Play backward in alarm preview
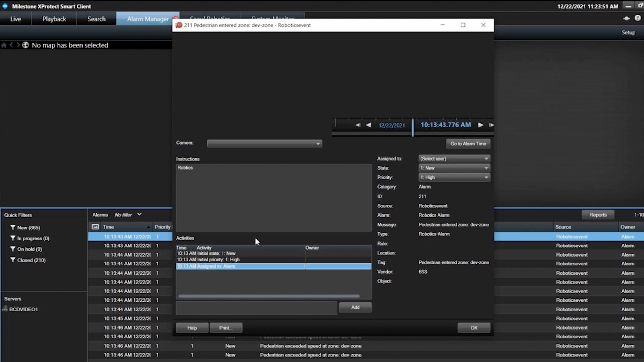Viewport: 644px width, 362px height. (x=369, y=125)
